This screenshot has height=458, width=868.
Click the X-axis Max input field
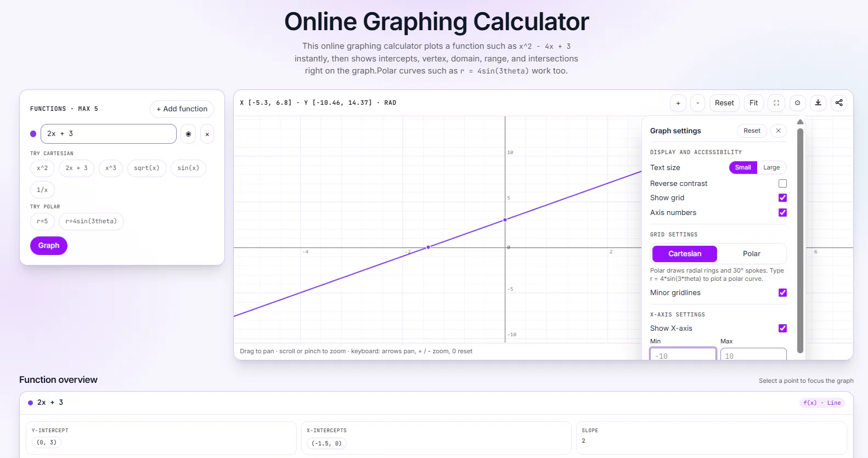tap(753, 354)
